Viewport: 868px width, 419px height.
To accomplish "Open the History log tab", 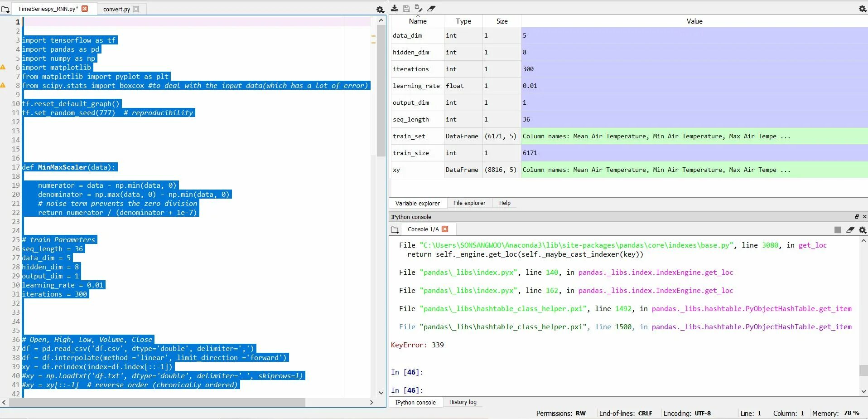I will pos(463,402).
